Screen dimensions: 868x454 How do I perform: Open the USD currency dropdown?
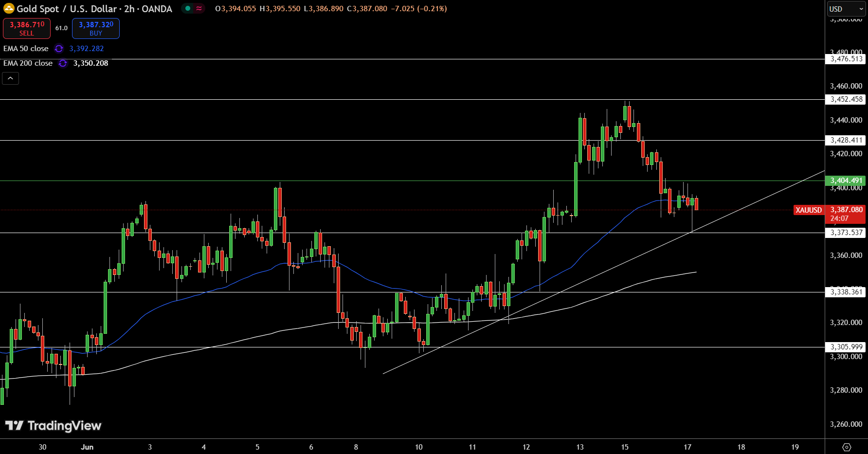click(x=846, y=9)
